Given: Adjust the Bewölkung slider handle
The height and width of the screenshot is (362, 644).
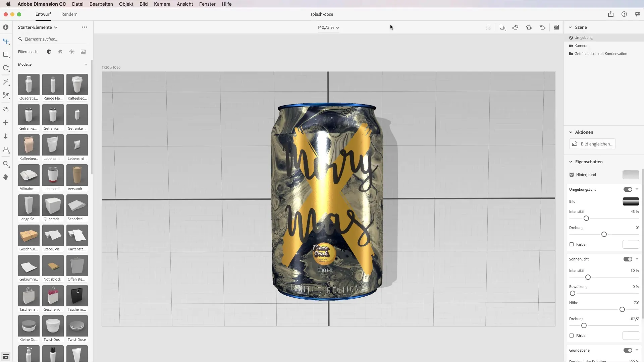Looking at the screenshot, I should tap(573, 293).
